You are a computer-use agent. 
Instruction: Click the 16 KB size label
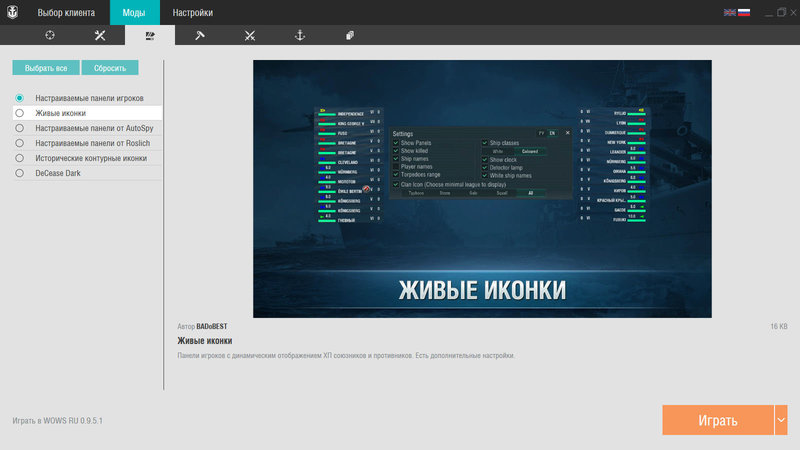point(779,326)
